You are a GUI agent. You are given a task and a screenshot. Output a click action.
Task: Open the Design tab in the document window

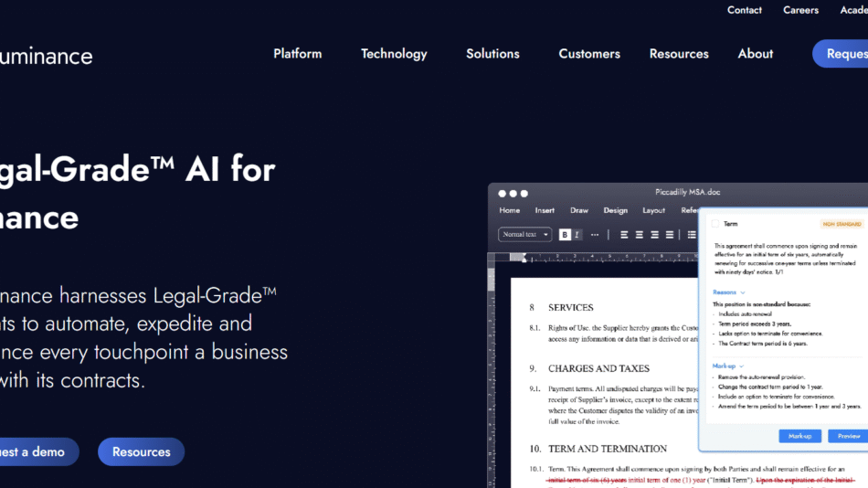[615, 210]
